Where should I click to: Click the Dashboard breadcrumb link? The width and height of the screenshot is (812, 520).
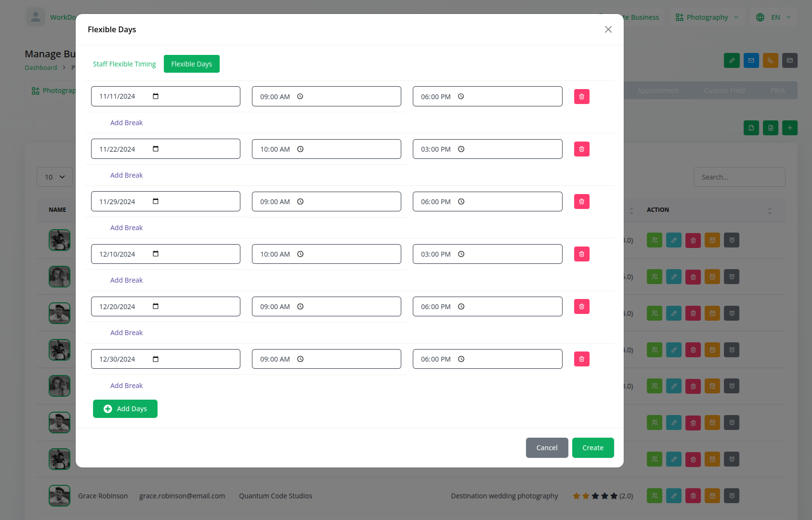(x=40, y=68)
